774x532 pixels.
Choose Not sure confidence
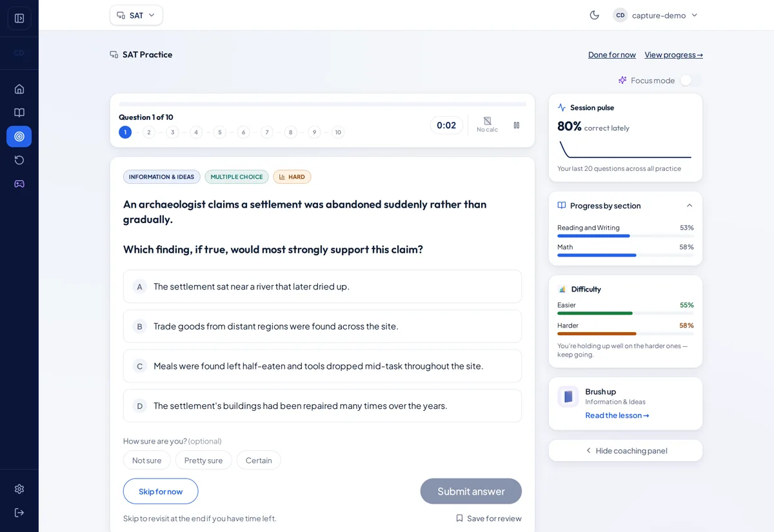tap(147, 460)
